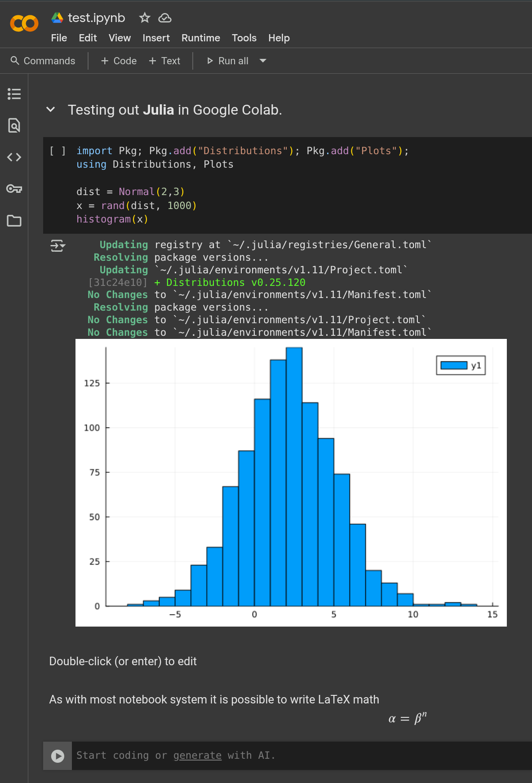Click Run all button

[x=228, y=61]
